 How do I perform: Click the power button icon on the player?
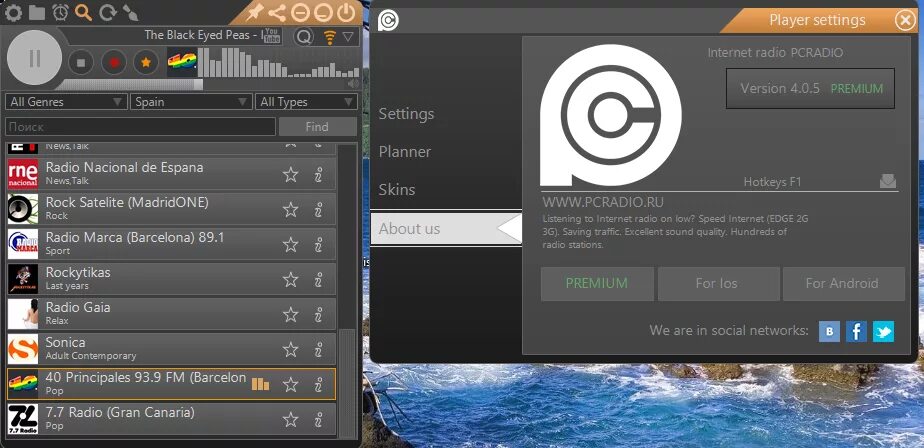(x=346, y=12)
